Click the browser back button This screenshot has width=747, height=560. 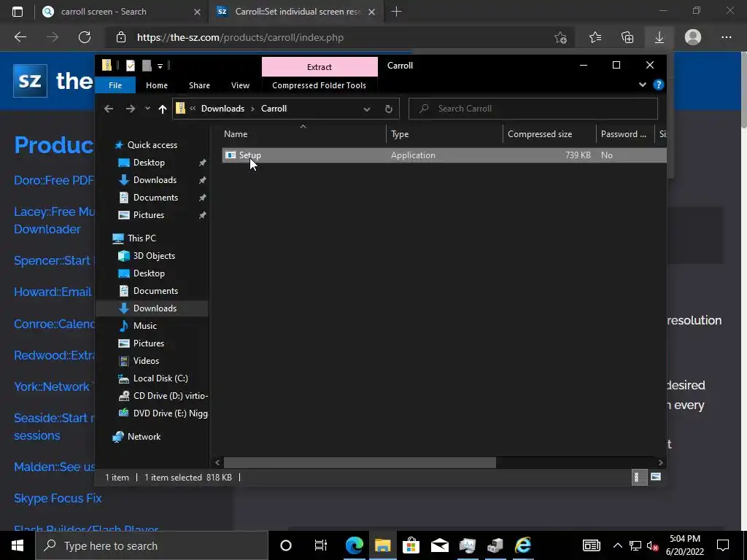click(20, 37)
